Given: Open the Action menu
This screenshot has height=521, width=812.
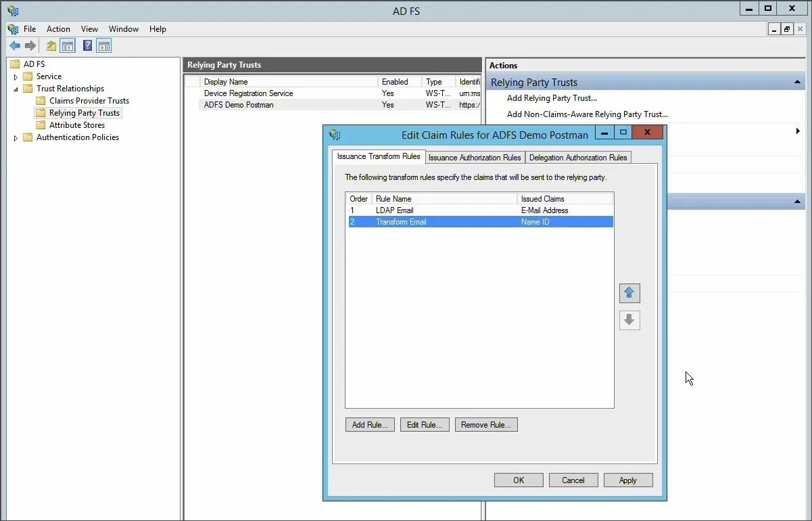Looking at the screenshot, I should [58, 29].
